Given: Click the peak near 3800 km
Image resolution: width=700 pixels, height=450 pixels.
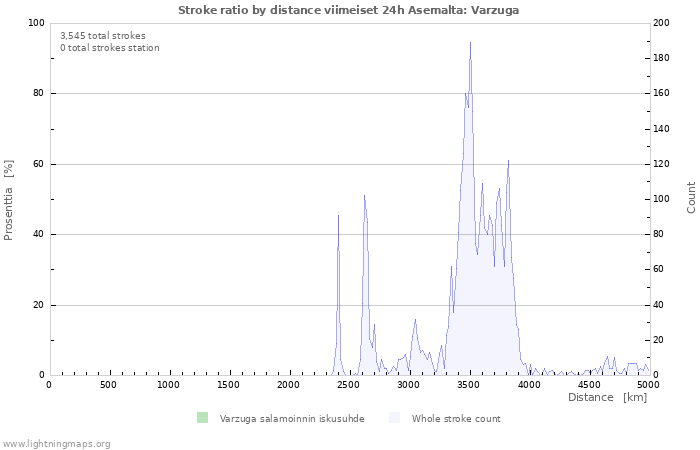Looking at the screenshot, I should [x=508, y=161].
